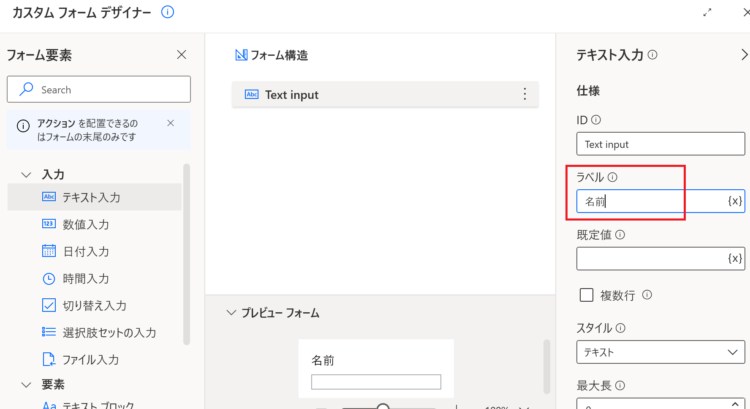
Task: Click the 最大長 info icon
Action: click(x=620, y=386)
